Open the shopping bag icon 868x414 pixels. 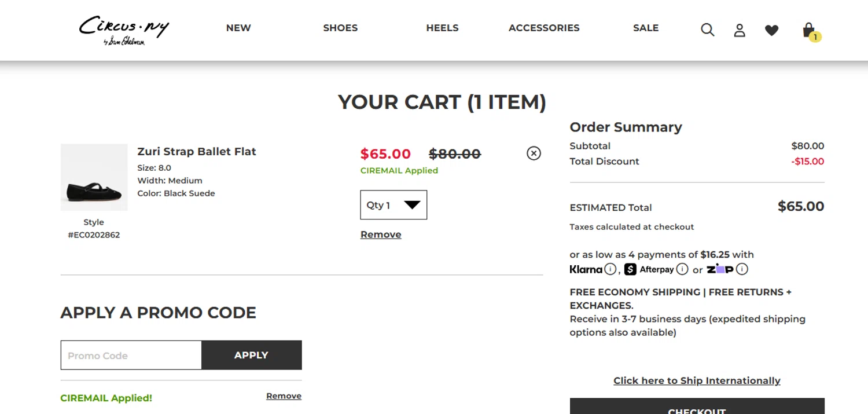(809, 30)
